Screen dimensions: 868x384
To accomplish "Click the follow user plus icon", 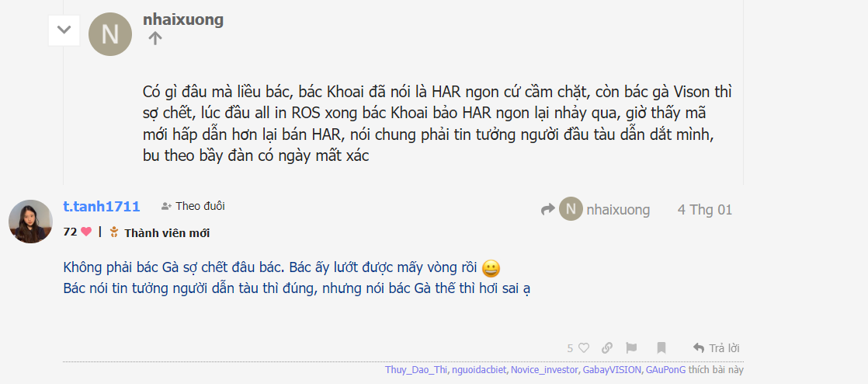I will (166, 207).
